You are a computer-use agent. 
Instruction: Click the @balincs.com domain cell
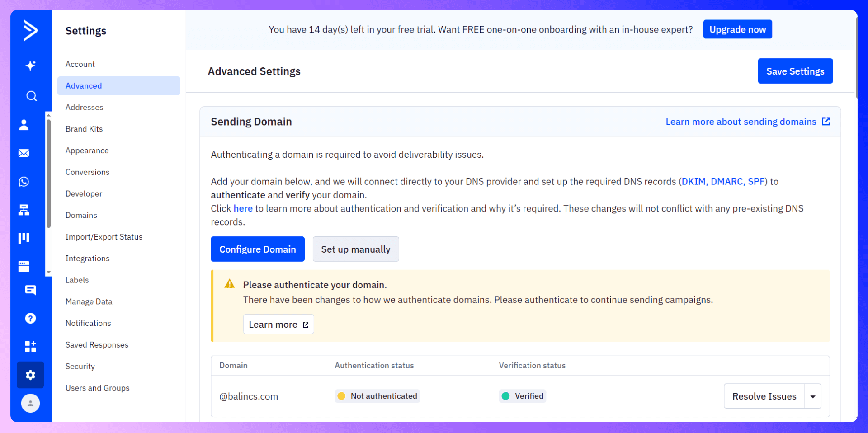(249, 396)
